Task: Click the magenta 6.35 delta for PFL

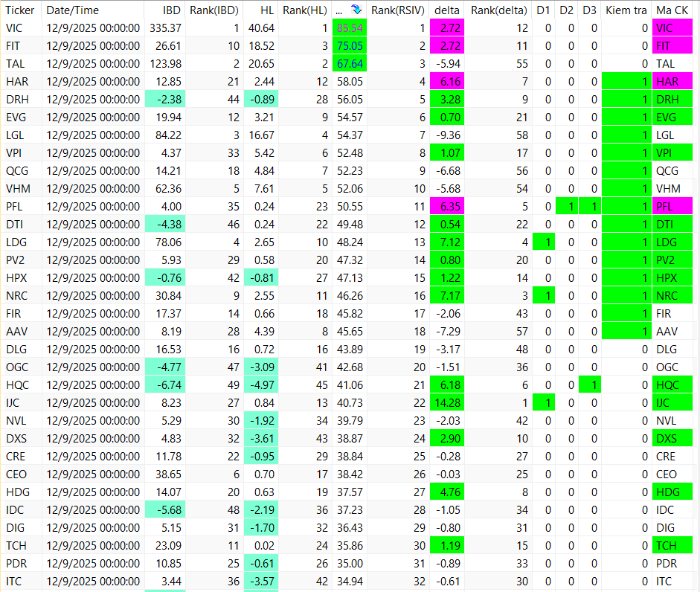Action: (447, 207)
